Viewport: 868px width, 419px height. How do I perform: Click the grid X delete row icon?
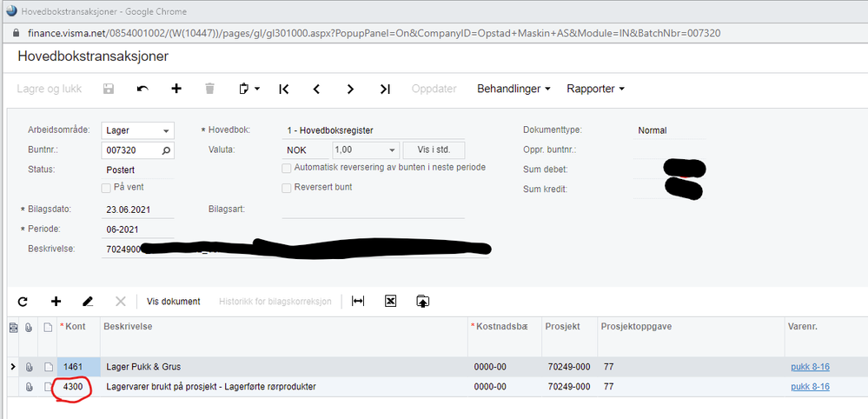click(x=121, y=301)
